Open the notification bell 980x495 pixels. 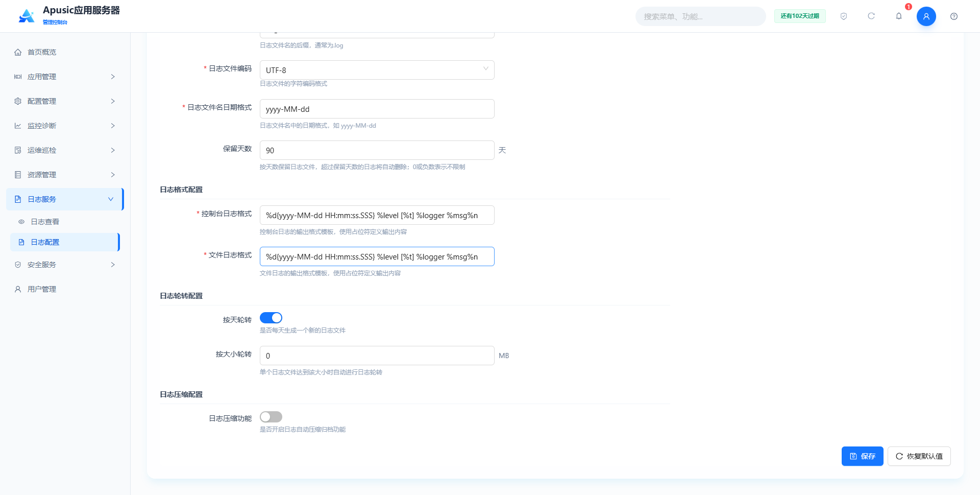pos(899,16)
